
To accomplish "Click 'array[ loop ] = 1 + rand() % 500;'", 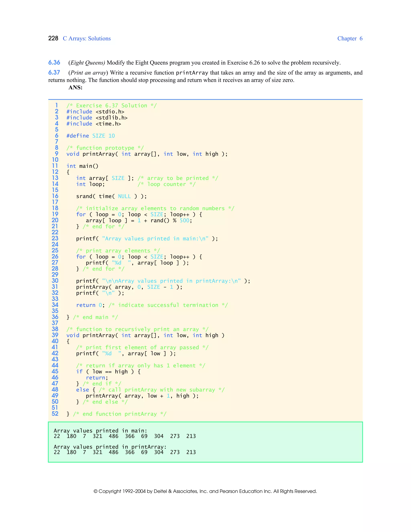I will [139, 220].
